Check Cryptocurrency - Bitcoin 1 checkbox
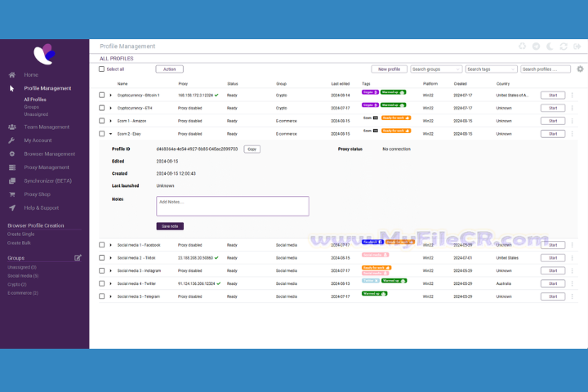 pyautogui.click(x=101, y=96)
